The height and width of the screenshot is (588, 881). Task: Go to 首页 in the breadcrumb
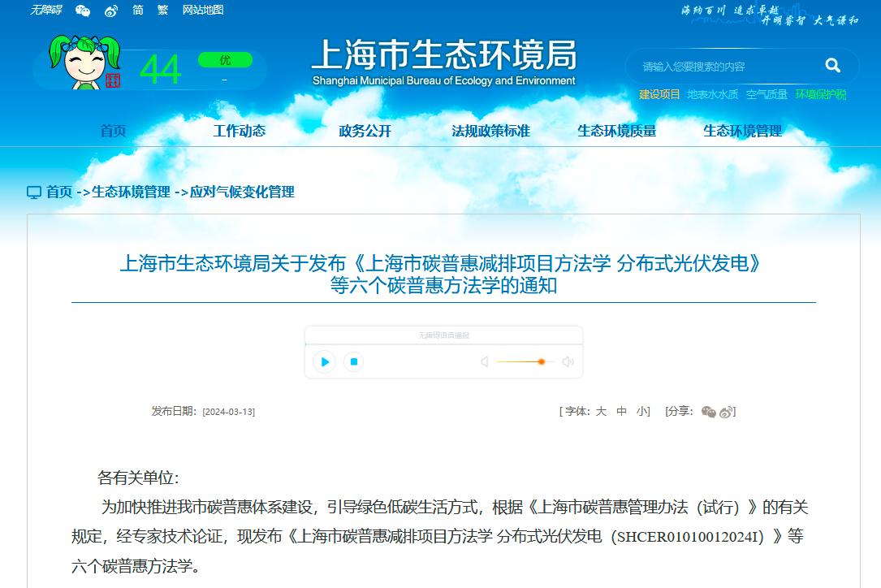click(59, 192)
